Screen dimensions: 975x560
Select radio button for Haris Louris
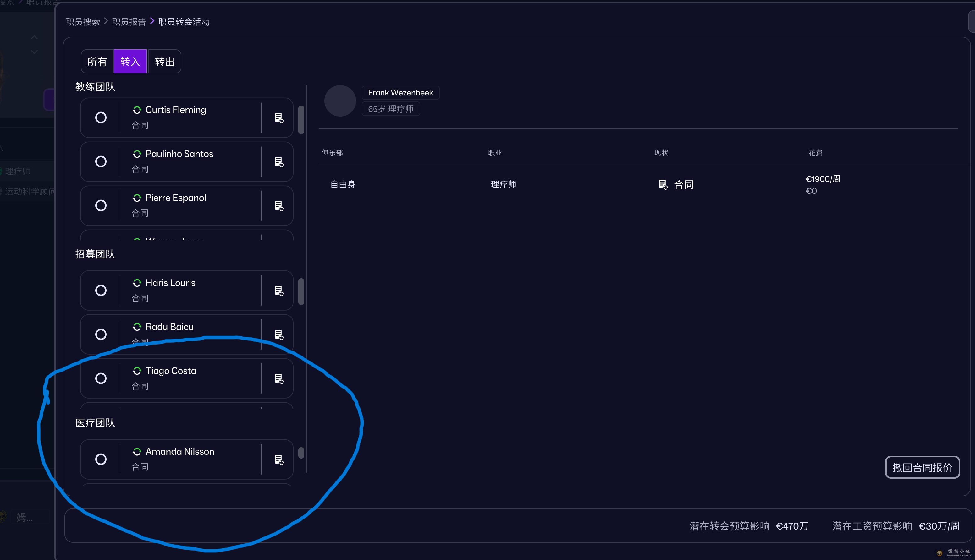click(x=101, y=291)
